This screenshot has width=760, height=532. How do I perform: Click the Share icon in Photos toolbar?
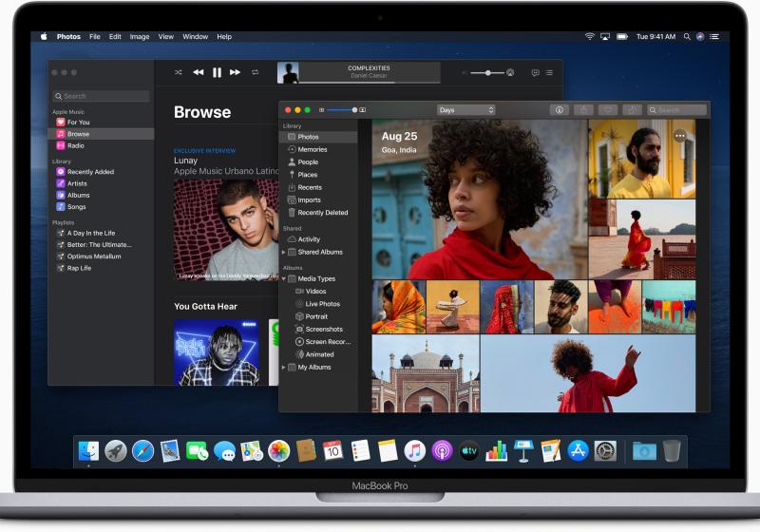(584, 110)
